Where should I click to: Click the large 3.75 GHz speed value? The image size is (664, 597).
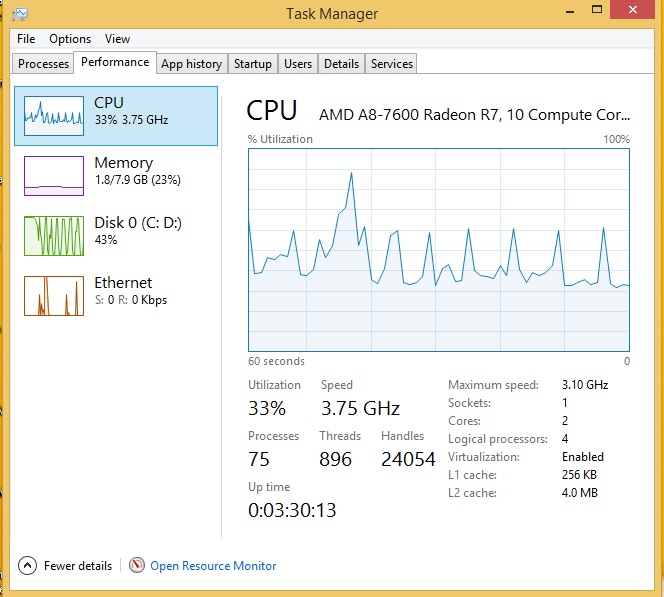point(360,409)
